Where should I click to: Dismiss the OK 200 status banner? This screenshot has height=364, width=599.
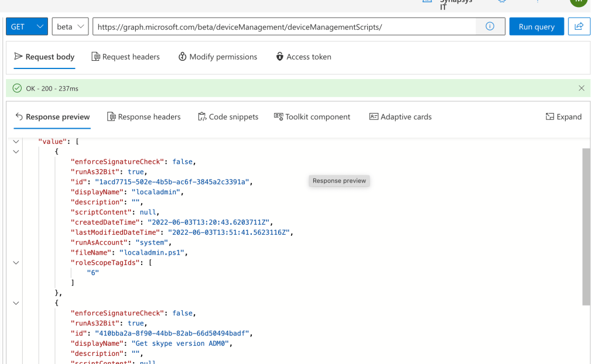pos(581,88)
